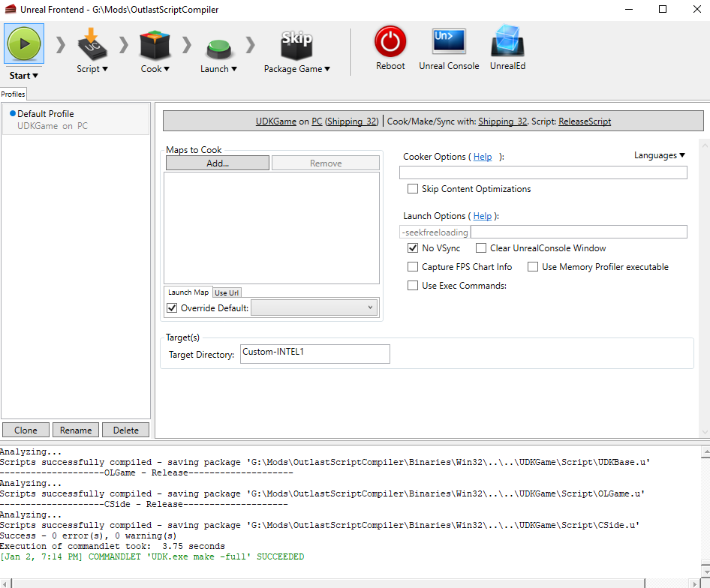Image resolution: width=710 pixels, height=588 pixels.
Task: Open Launch Options Help link
Action: point(483,216)
